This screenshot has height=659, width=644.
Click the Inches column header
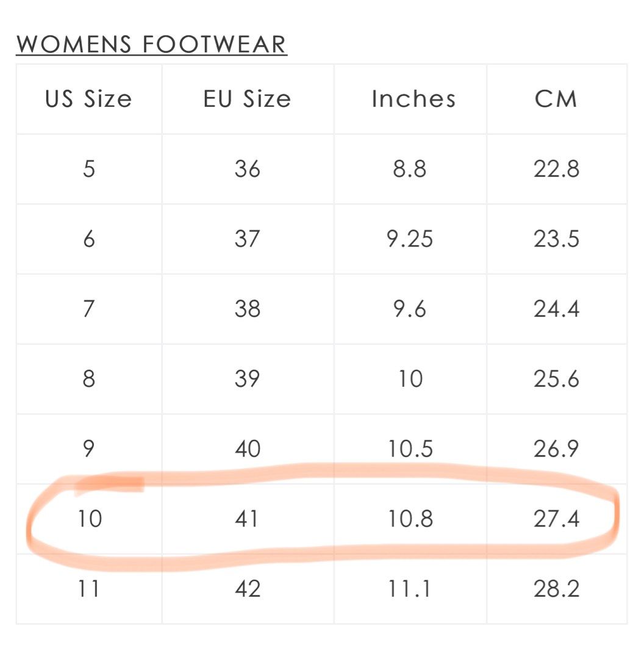click(413, 99)
